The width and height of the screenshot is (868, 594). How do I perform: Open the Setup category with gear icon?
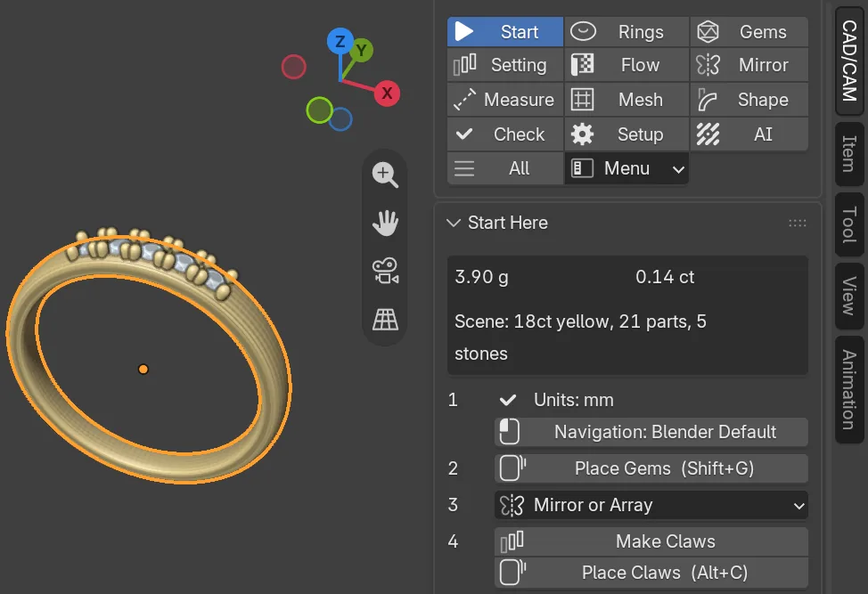[626, 134]
